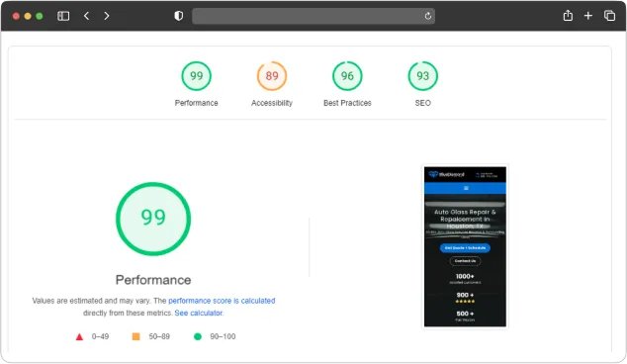Click the red triangle 0–49 legend icon

coord(79,337)
